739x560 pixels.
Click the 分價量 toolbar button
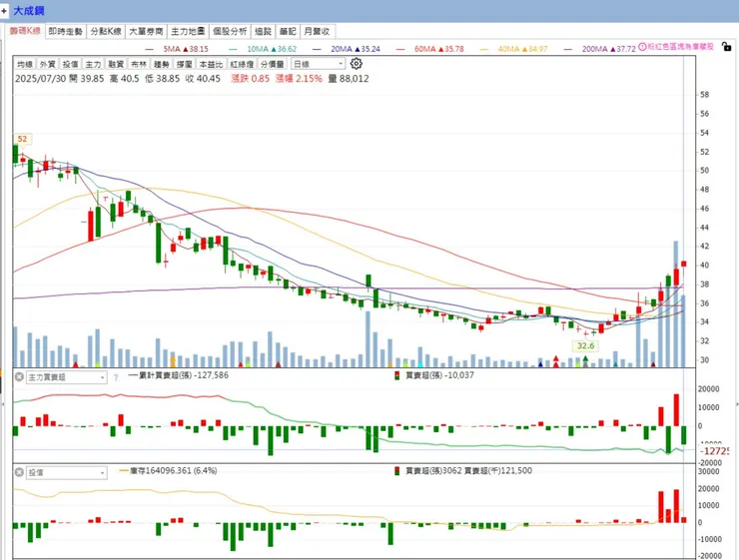272,64
